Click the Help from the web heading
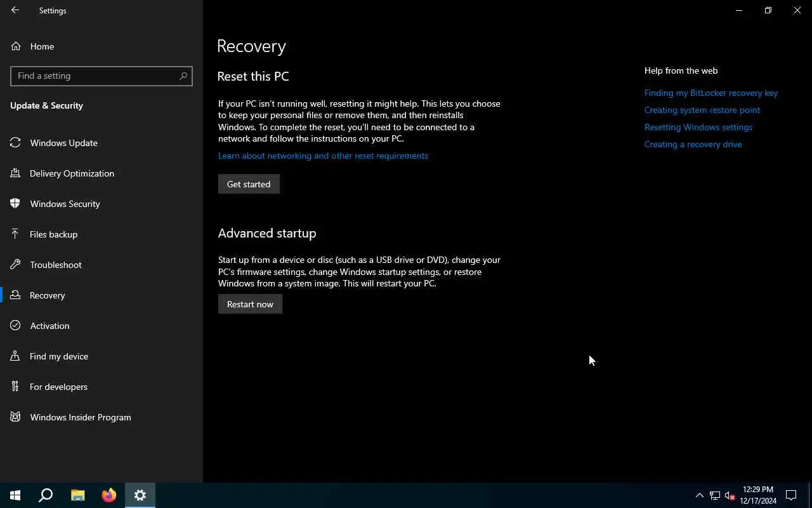 681,70
